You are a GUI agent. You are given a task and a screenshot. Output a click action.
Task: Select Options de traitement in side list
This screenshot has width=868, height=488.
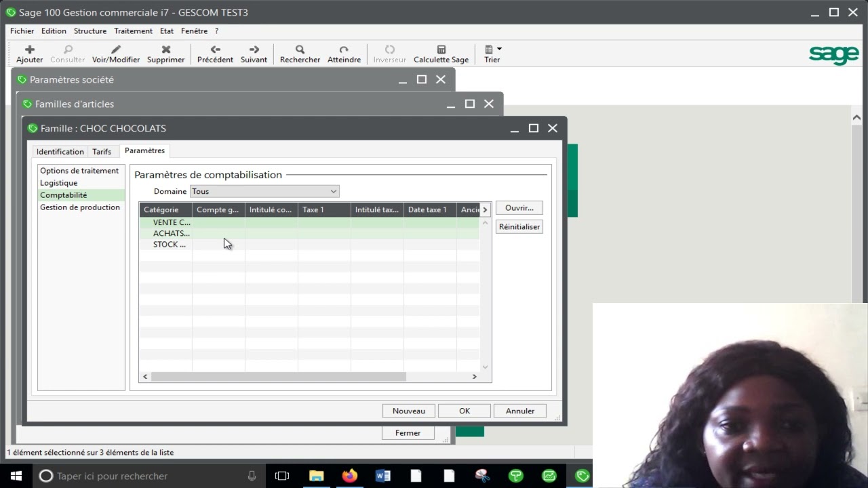79,171
